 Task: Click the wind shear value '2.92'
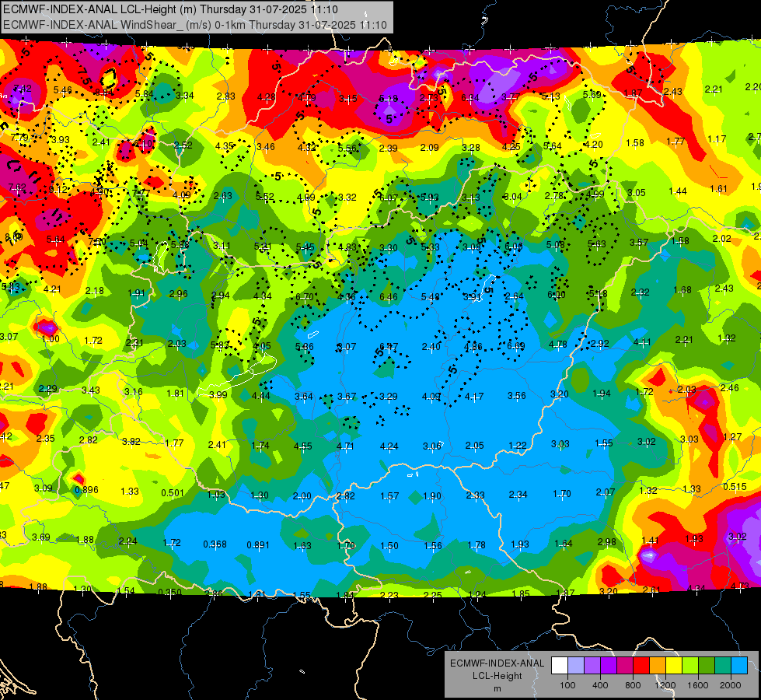click(x=600, y=344)
